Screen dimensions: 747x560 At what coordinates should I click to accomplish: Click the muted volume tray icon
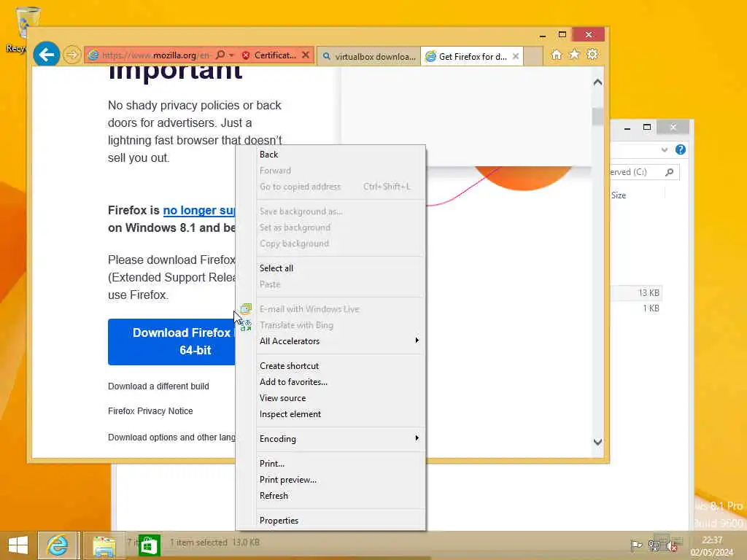pos(672,545)
